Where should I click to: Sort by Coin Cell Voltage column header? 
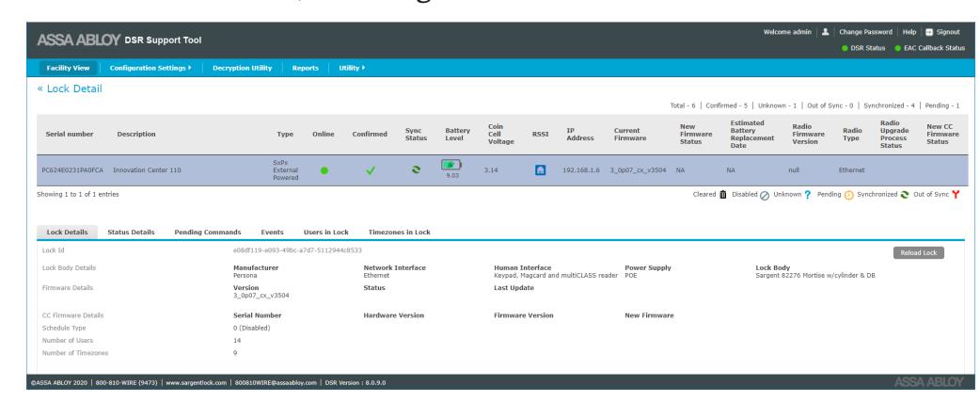pos(500,135)
